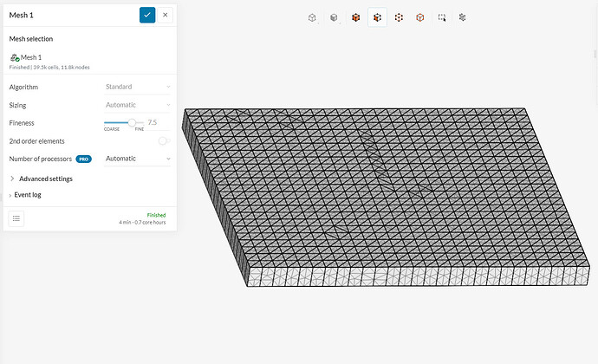Open the Sizing dropdown

pyautogui.click(x=137, y=105)
